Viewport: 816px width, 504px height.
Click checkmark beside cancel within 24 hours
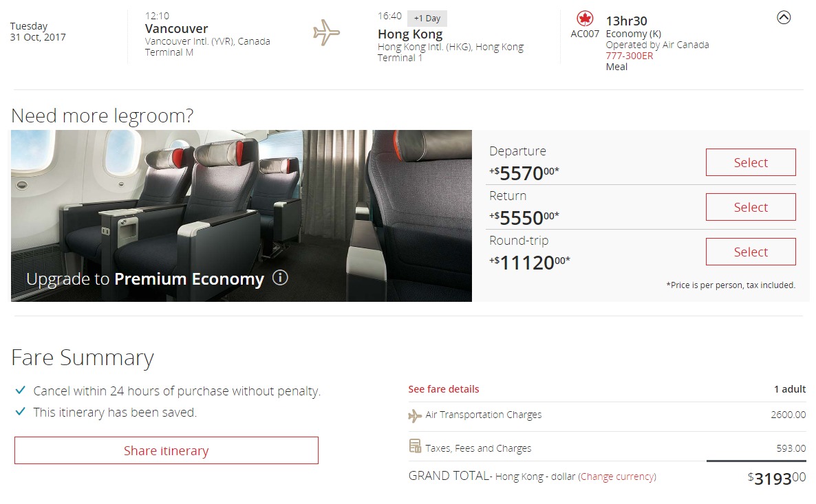21,391
